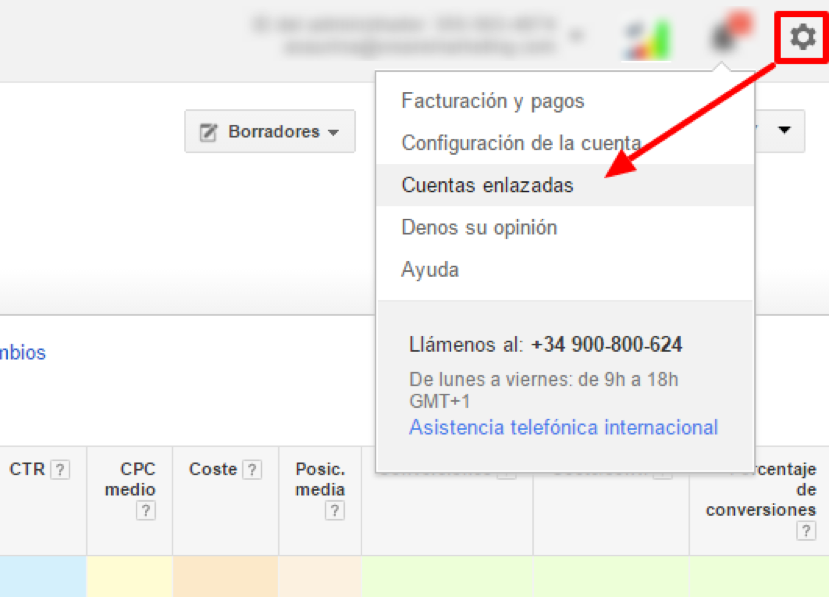The width and height of the screenshot is (829, 597).
Task: Open the Borradores dropdown
Action: pos(269,131)
